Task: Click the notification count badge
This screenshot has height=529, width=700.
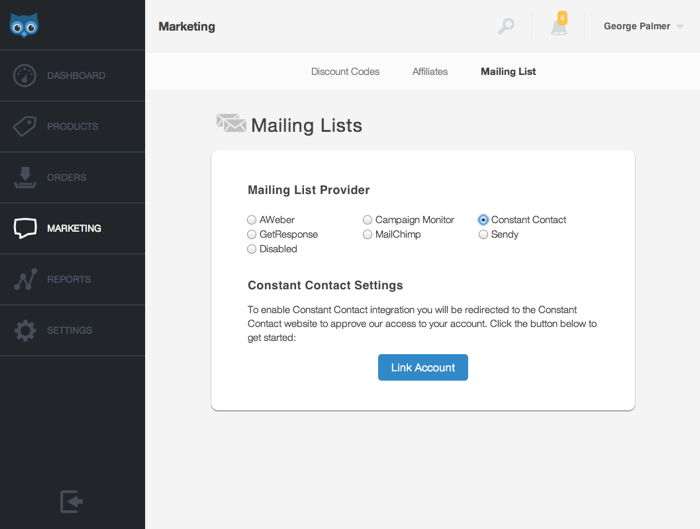Action: [x=562, y=18]
